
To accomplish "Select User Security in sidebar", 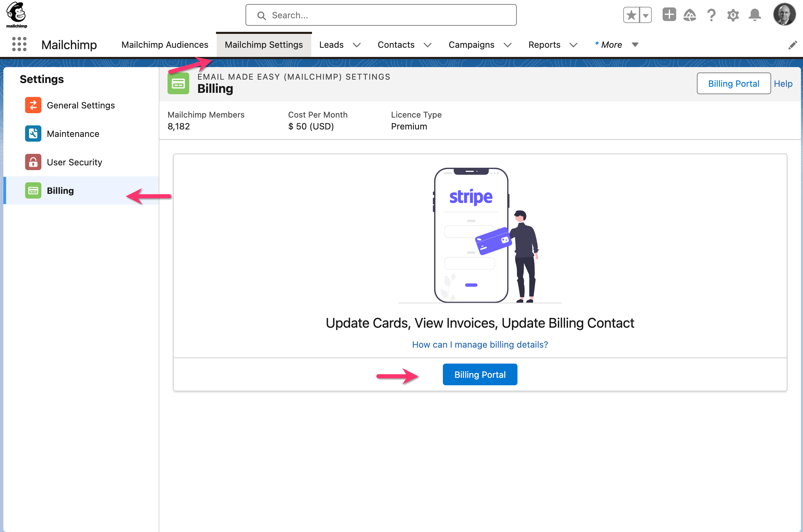I will point(81,162).
